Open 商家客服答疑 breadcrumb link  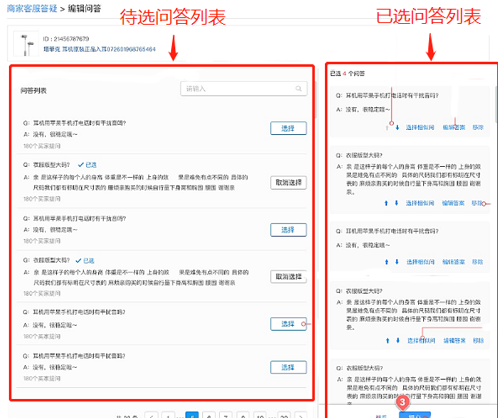coord(32,8)
